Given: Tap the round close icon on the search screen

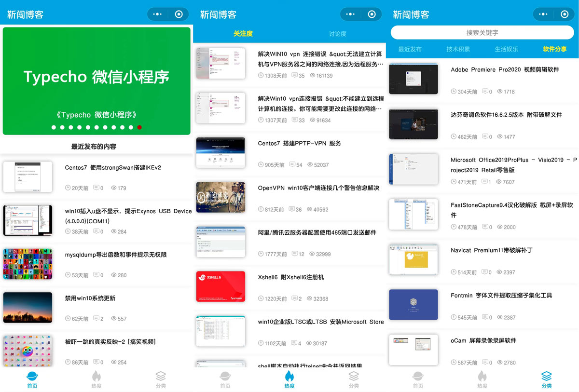Looking at the screenshot, I should 565,14.
